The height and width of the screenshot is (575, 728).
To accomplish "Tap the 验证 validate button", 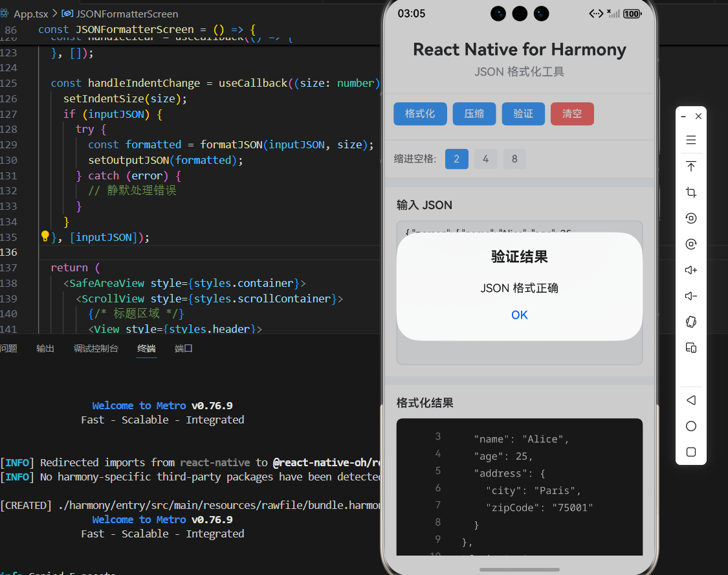I will click(524, 114).
